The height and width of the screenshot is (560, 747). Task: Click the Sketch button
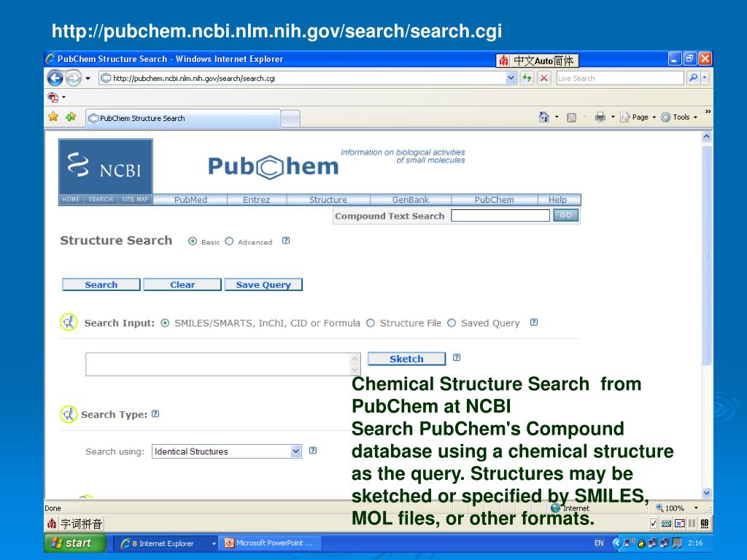pos(406,359)
